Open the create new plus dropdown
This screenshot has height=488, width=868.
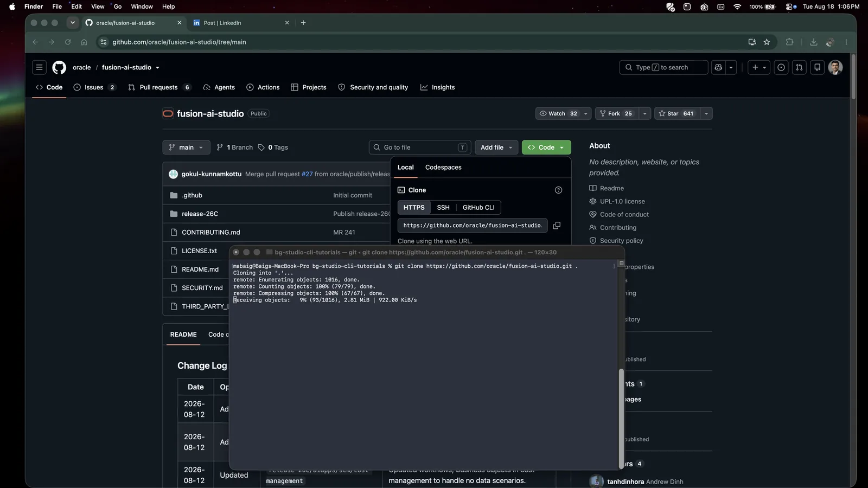tap(759, 67)
